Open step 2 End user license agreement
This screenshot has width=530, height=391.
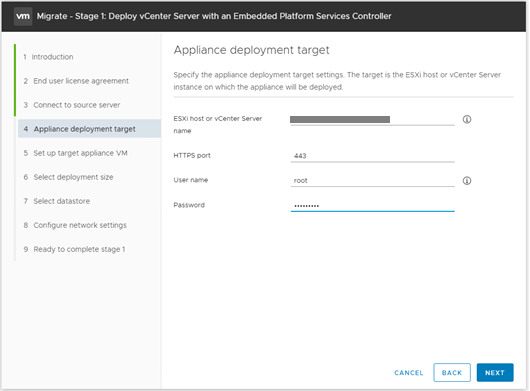76,81
